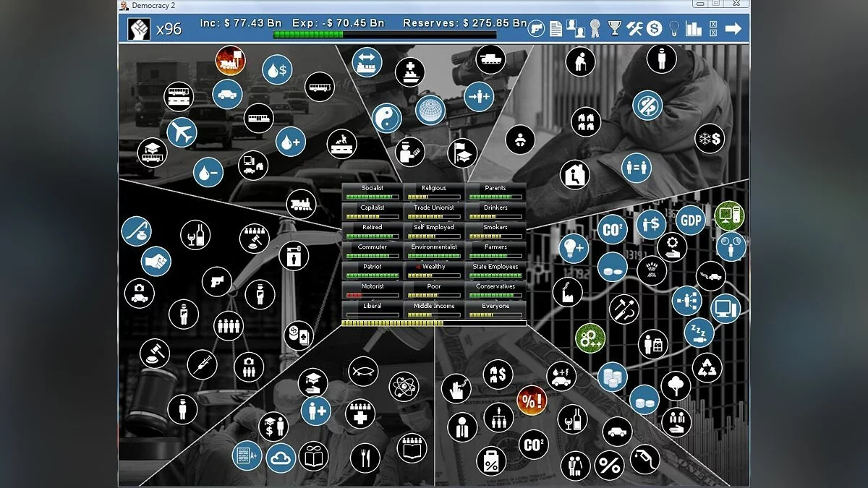This screenshot has height=488, width=868.
Task: Click the pistol icon in top toolbar
Action: point(536,29)
